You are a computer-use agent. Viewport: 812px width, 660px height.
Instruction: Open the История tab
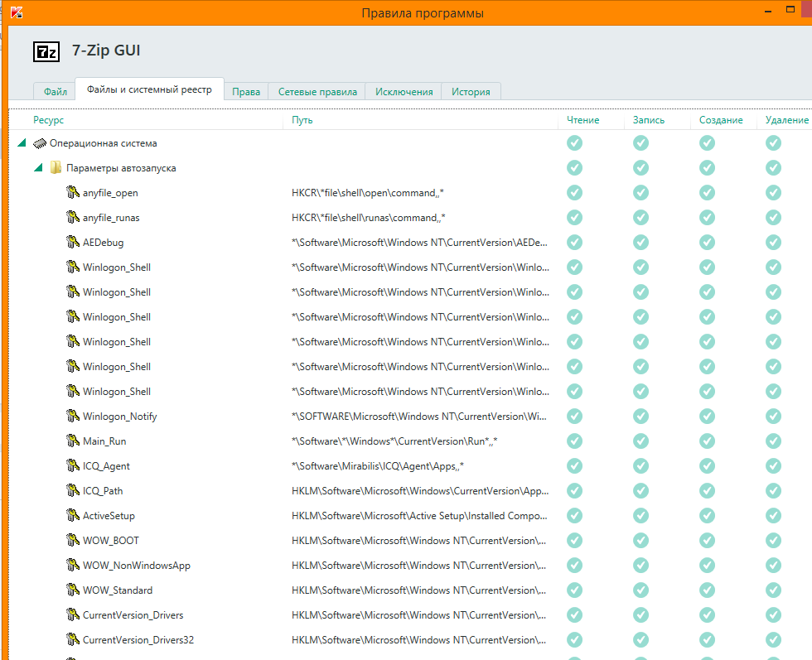coord(471,92)
